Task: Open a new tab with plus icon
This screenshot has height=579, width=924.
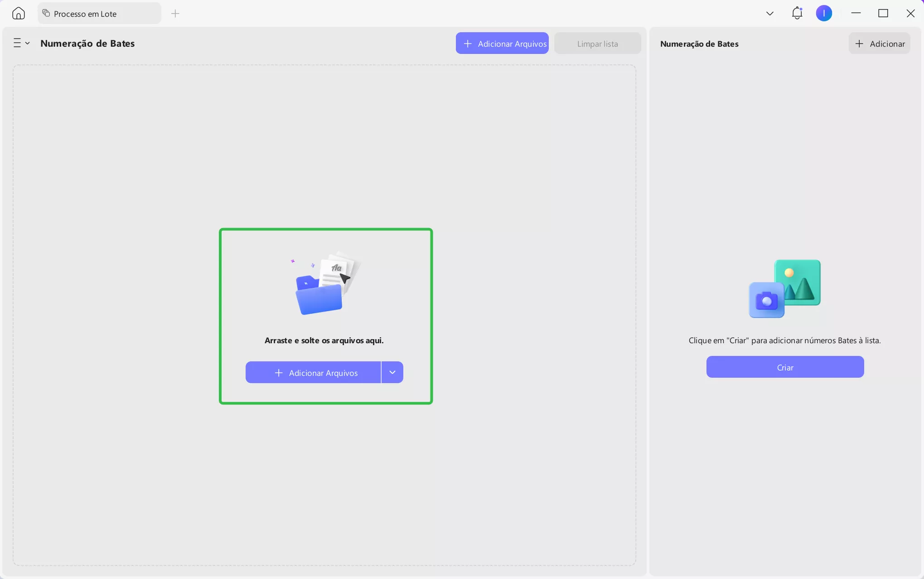Action: (175, 14)
